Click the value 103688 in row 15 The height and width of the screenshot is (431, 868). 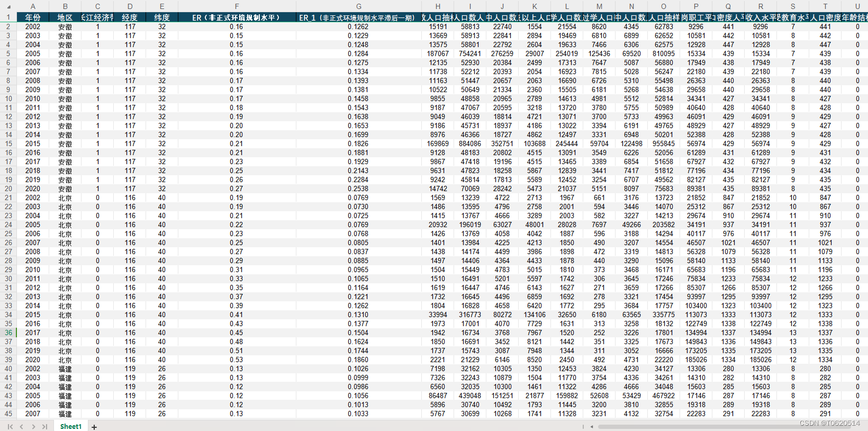[x=535, y=143]
